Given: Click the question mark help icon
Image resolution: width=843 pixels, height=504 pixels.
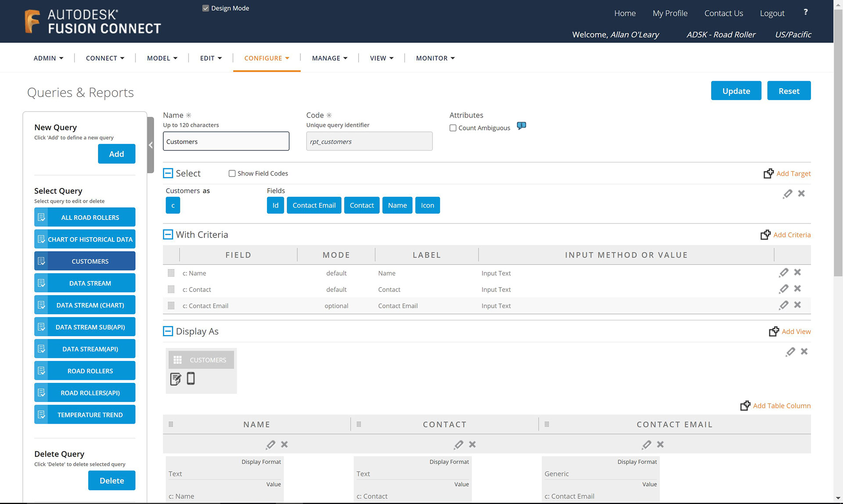Looking at the screenshot, I should click(x=805, y=12).
